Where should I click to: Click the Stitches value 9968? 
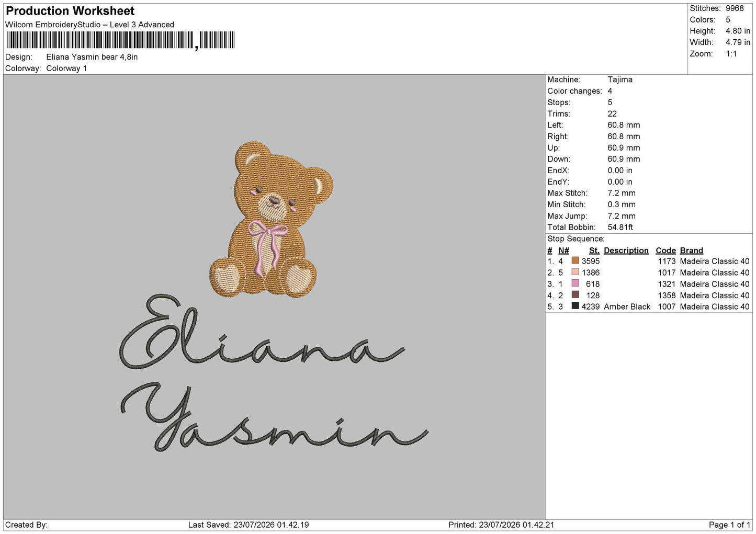[x=735, y=8]
